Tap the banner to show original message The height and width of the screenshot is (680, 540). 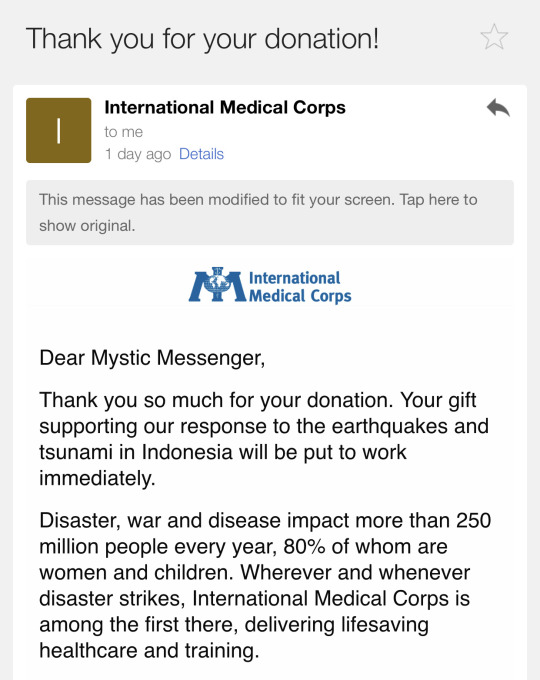(270, 212)
